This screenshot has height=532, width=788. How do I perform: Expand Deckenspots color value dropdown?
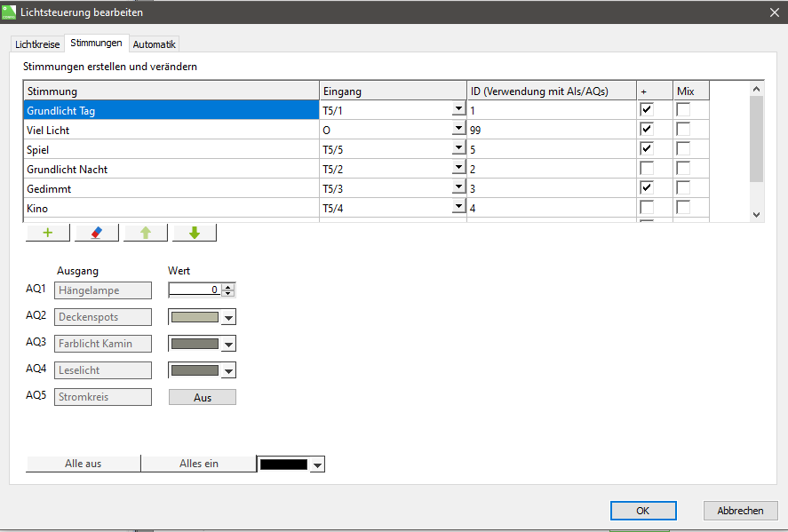pyautogui.click(x=228, y=318)
